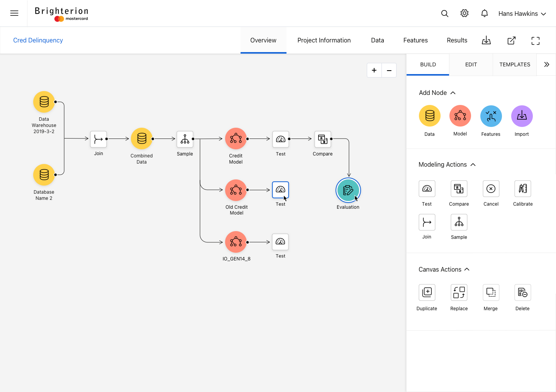Select the IO_GEN14_8 model node

[236, 242]
